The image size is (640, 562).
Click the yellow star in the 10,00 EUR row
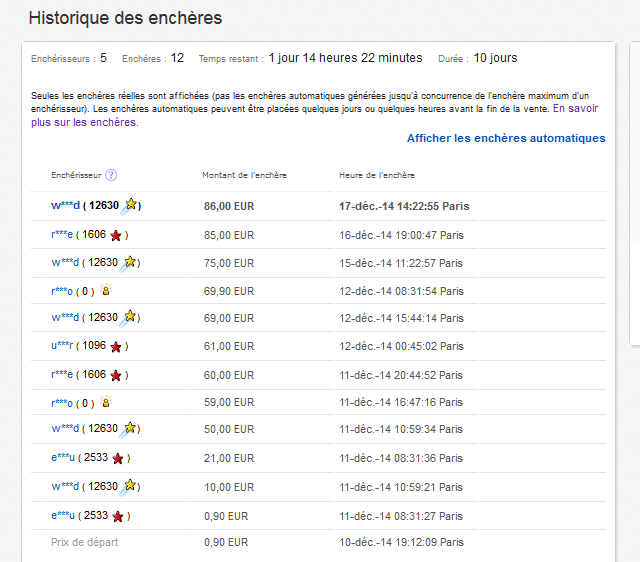click(x=129, y=486)
